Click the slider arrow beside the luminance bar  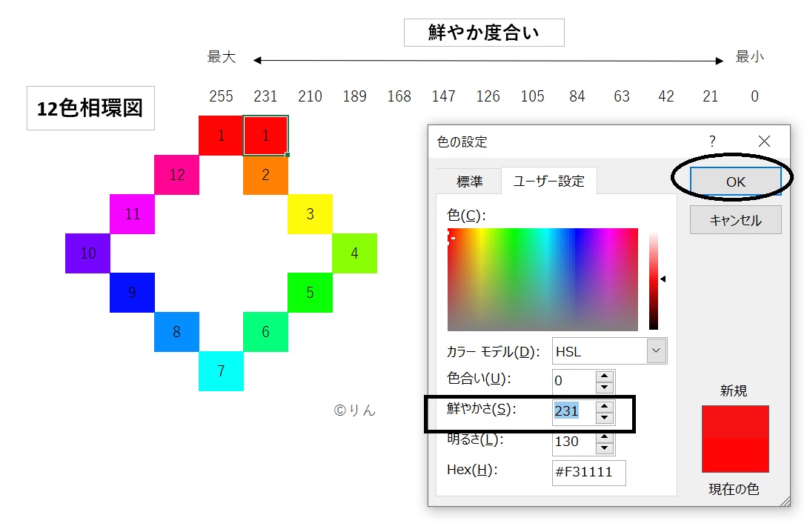coord(663,279)
